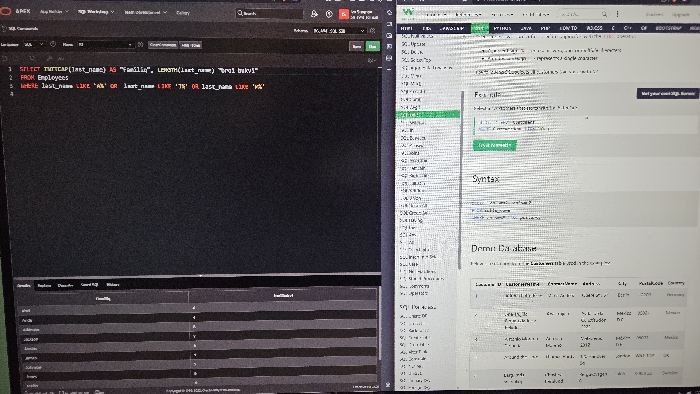Click the third icon in browser side strip
700x394 pixels.
(x=389, y=35)
